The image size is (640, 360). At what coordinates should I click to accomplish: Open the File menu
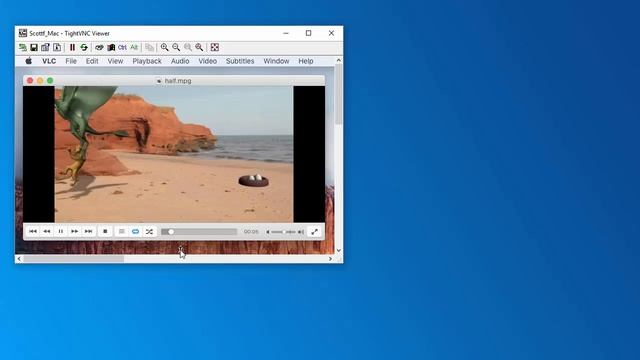[71, 61]
